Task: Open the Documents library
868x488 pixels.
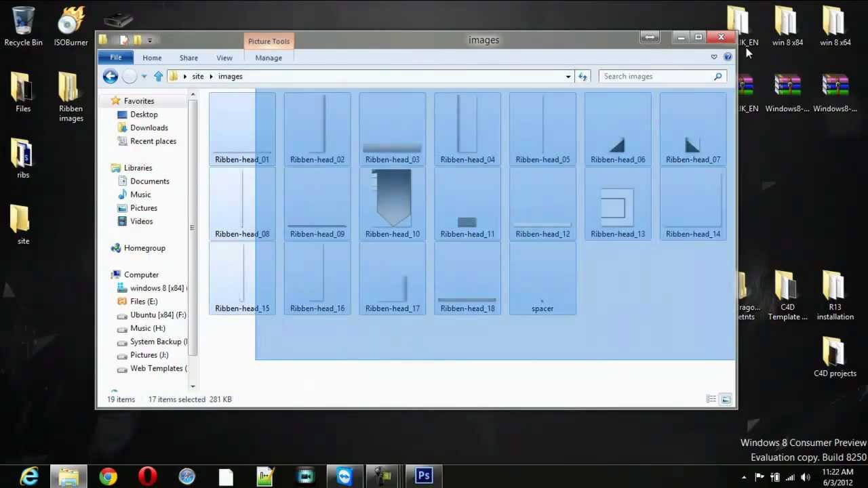Action: [x=150, y=181]
